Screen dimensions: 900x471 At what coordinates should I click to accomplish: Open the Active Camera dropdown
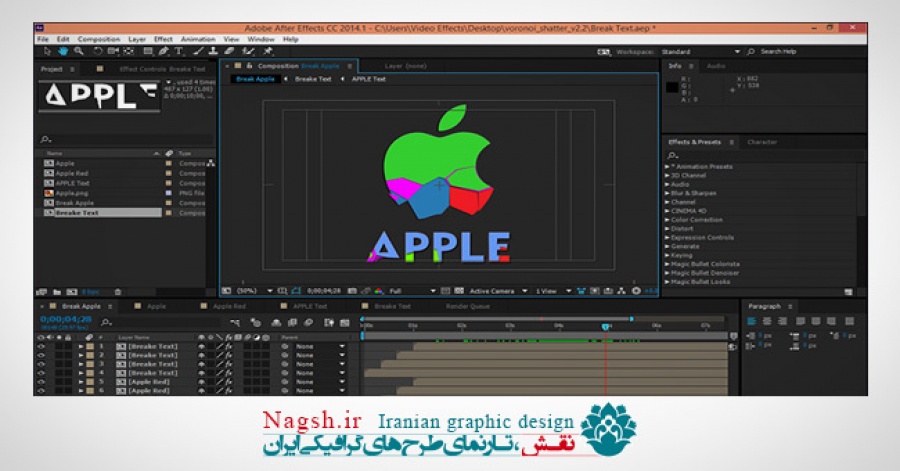[498, 291]
